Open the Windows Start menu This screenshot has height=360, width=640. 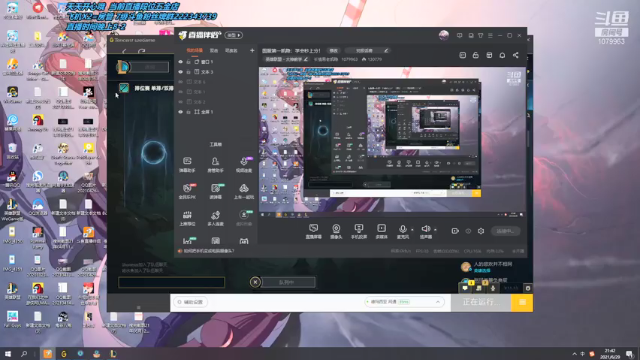click(x=8, y=353)
